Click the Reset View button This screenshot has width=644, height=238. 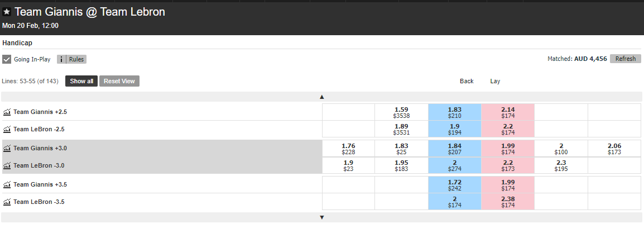(119, 81)
